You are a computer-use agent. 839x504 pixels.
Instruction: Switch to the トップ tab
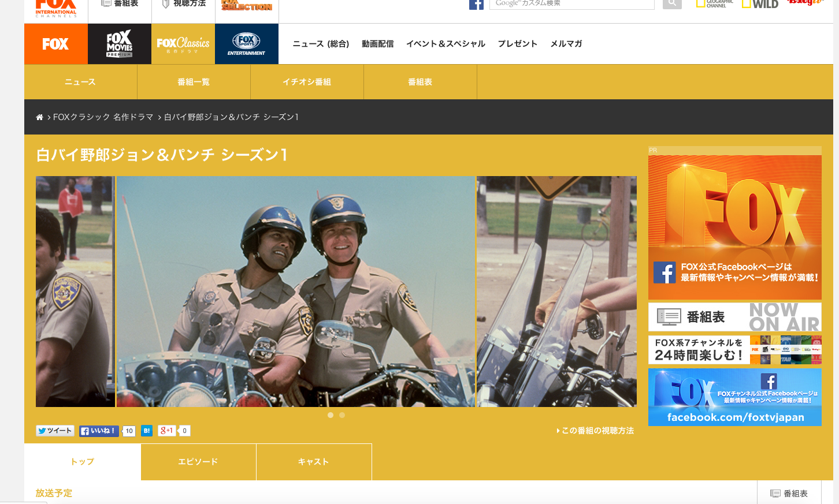83,462
